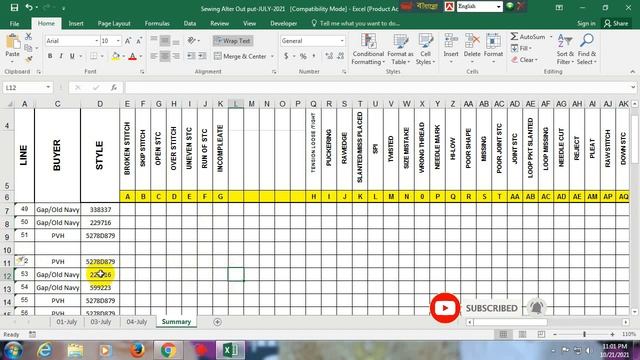The width and height of the screenshot is (640, 360).
Task: Open Format as Table gallery
Action: [x=400, y=49]
